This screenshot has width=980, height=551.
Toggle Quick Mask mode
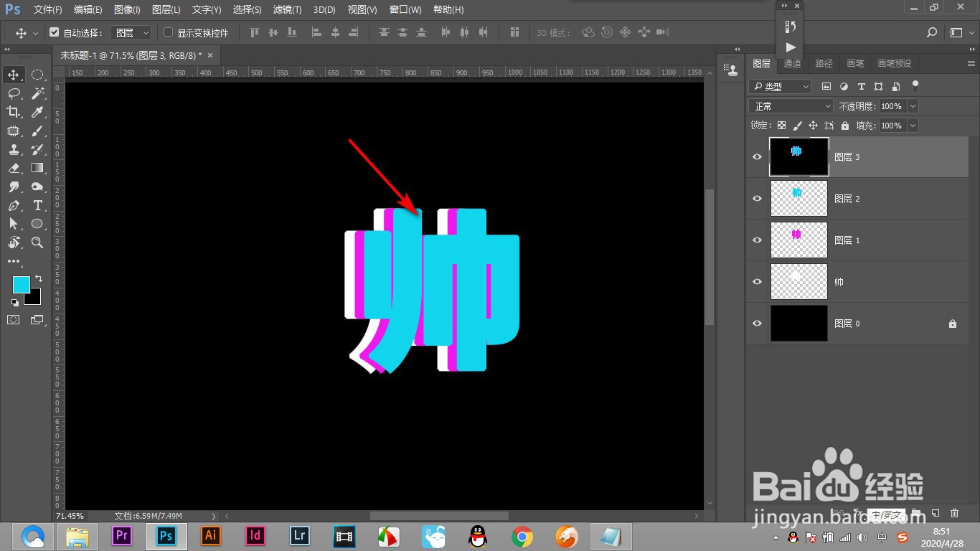click(x=14, y=319)
